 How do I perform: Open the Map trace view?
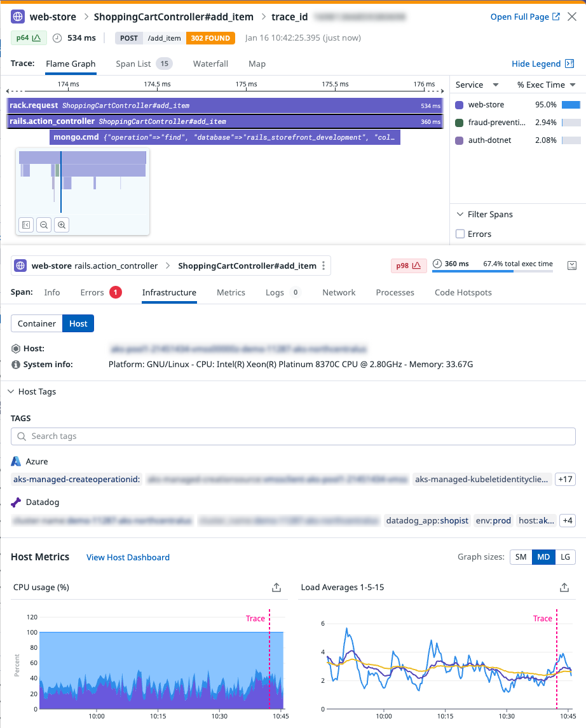click(257, 64)
